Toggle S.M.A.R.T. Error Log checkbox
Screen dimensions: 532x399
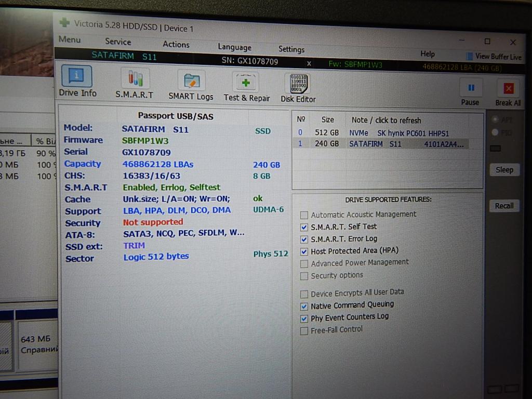point(304,240)
